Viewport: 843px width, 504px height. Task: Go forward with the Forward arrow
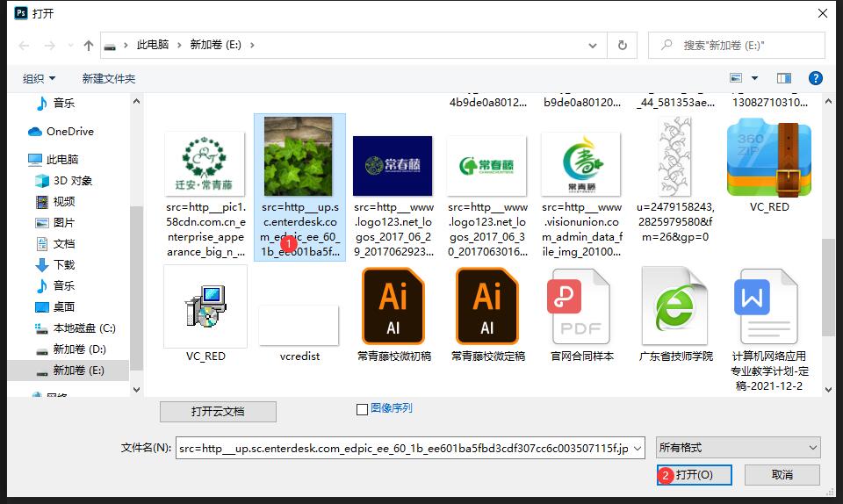(x=49, y=46)
